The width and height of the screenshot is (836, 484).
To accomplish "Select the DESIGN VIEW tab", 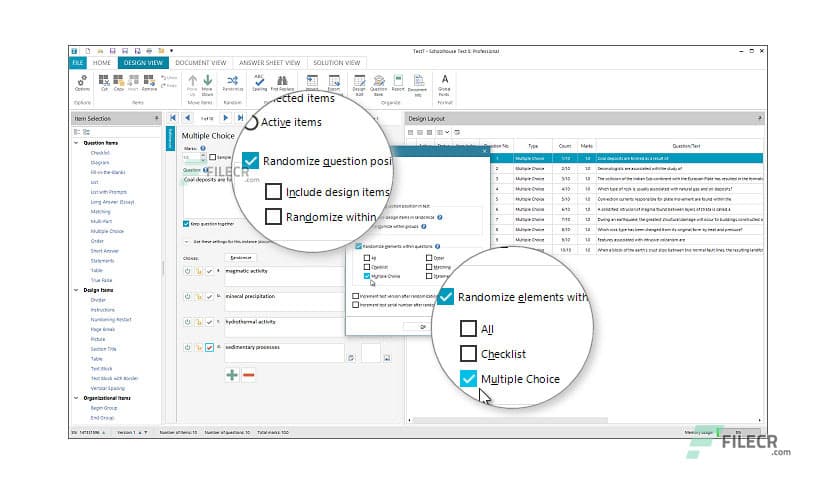I will (x=143, y=63).
